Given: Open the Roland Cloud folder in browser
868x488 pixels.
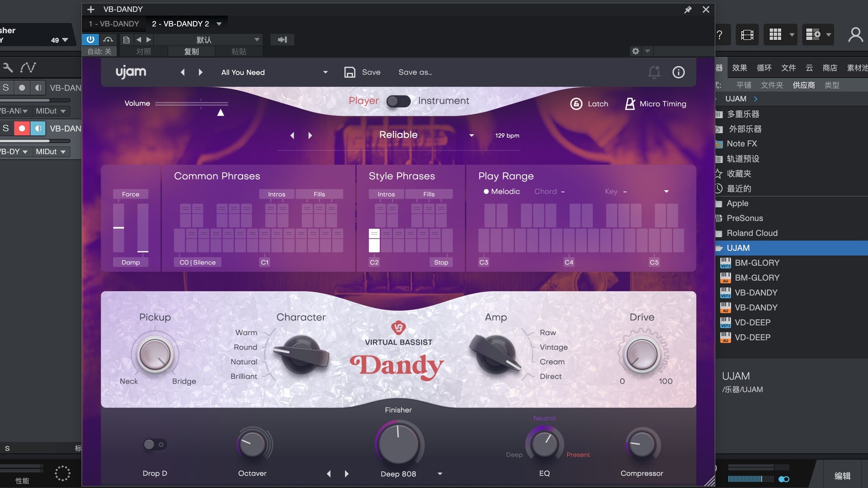Looking at the screenshot, I should coord(752,233).
